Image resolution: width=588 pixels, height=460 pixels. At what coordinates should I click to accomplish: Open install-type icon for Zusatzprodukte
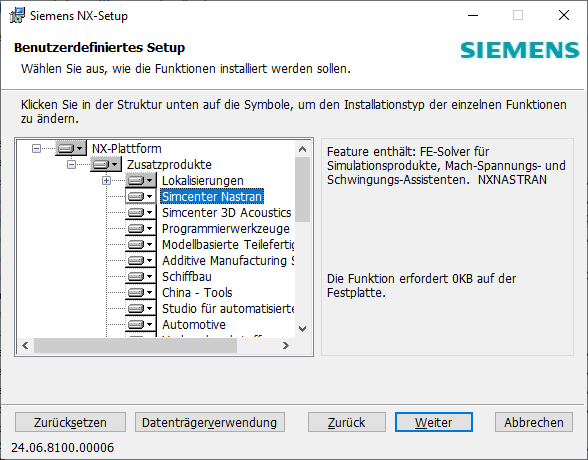tap(106, 164)
